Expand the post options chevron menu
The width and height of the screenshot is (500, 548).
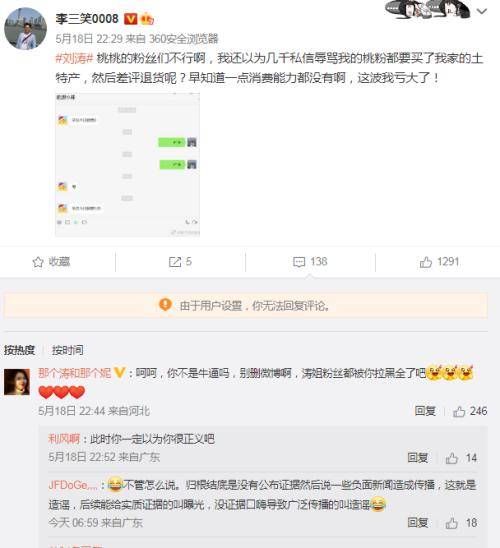pos(482,12)
